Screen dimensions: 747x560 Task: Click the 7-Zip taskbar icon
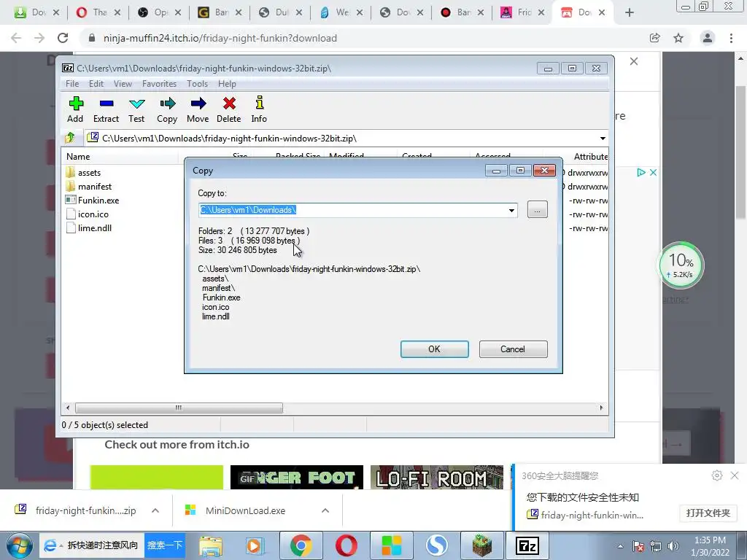click(527, 545)
